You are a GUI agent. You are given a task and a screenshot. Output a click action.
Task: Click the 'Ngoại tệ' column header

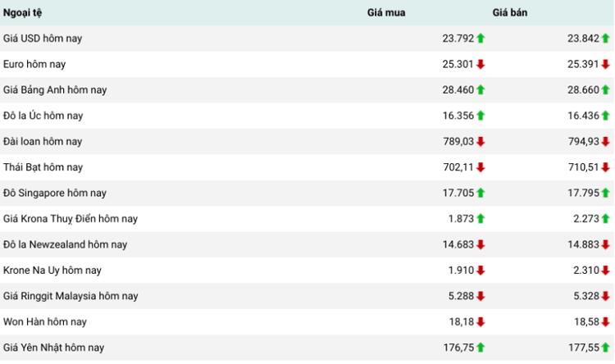[23, 12]
